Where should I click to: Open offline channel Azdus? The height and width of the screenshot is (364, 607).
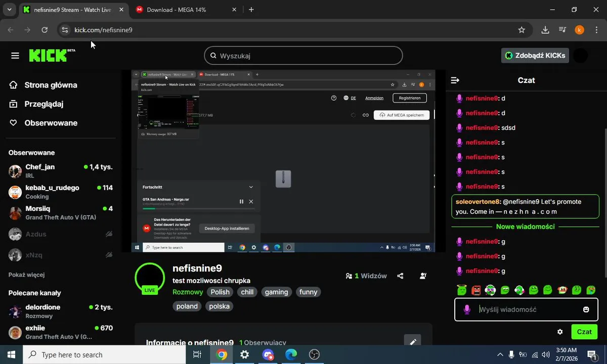(61, 234)
